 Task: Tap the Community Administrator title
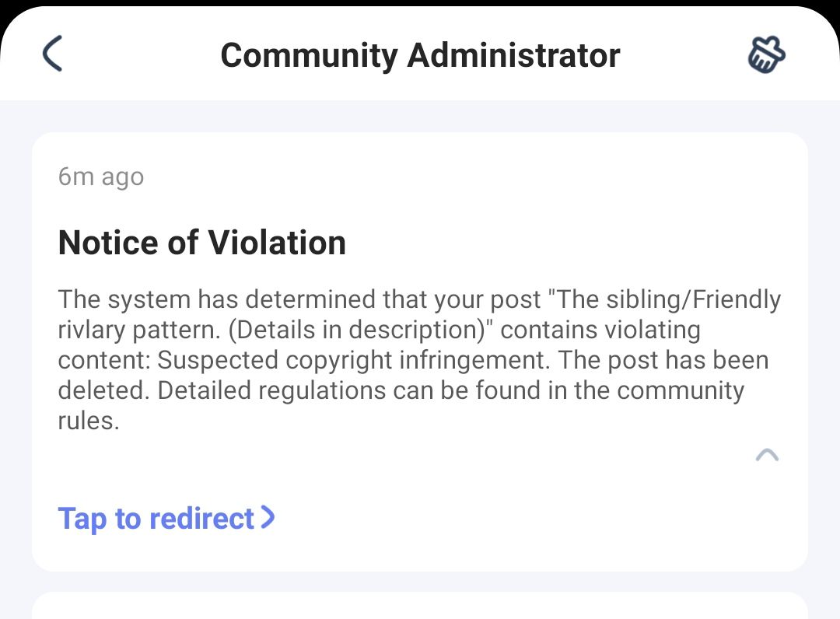click(420, 54)
